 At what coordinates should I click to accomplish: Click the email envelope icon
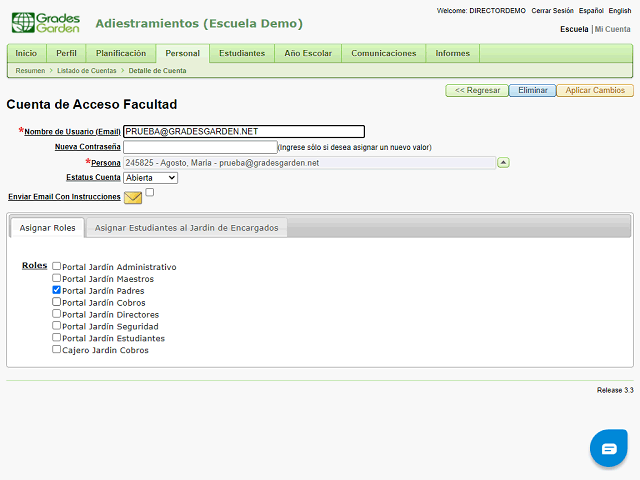pyautogui.click(x=133, y=197)
